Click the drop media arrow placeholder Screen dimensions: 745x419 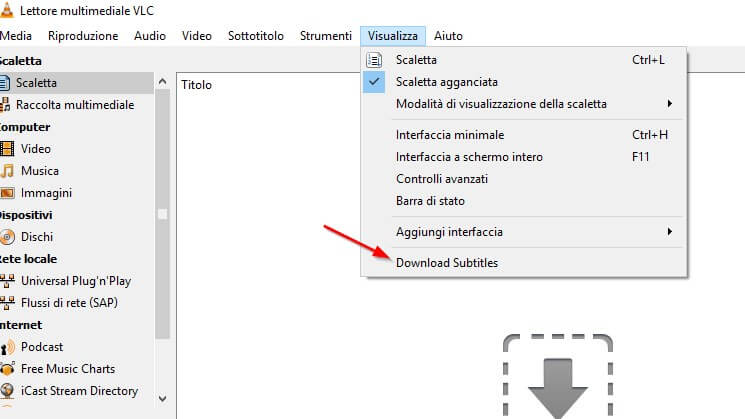pyautogui.click(x=558, y=375)
